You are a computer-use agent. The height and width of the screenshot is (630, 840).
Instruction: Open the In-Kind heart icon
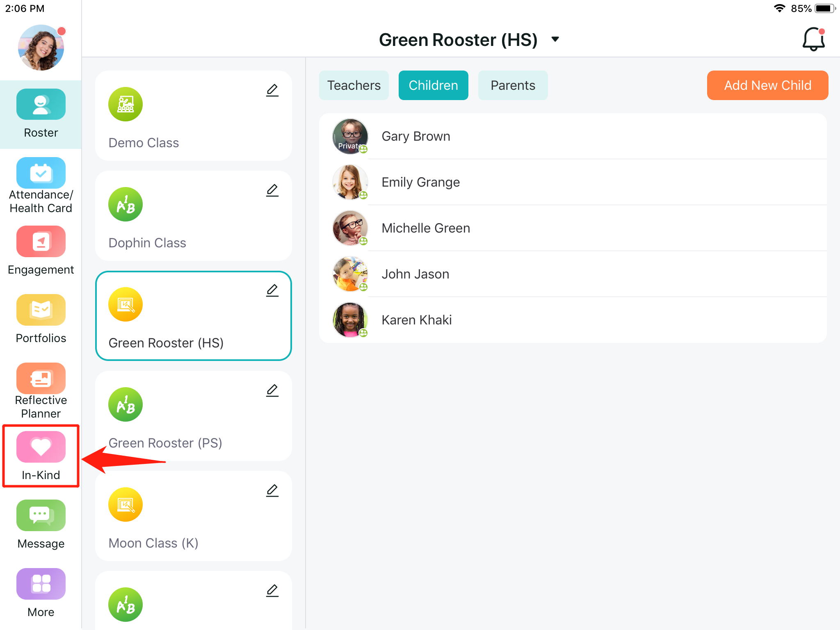(x=41, y=447)
